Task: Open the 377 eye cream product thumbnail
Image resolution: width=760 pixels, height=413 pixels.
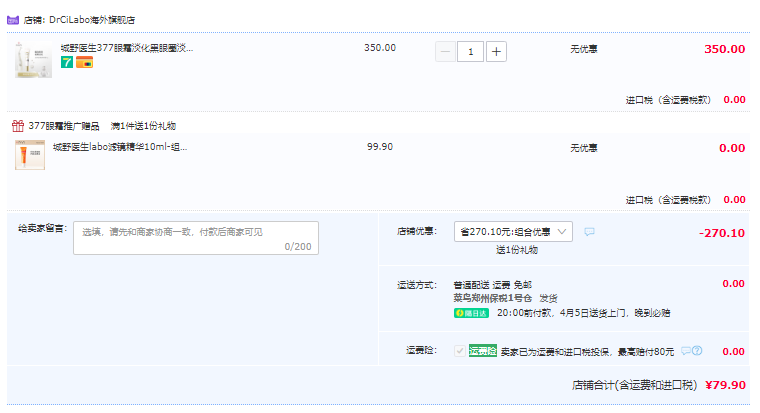Action: [33, 60]
